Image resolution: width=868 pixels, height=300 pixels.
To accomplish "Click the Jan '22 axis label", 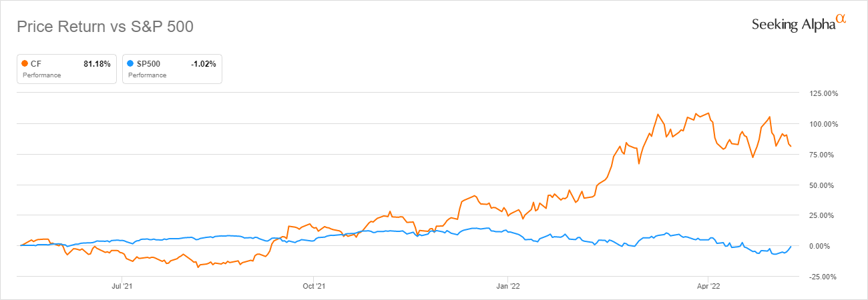I will [508, 287].
